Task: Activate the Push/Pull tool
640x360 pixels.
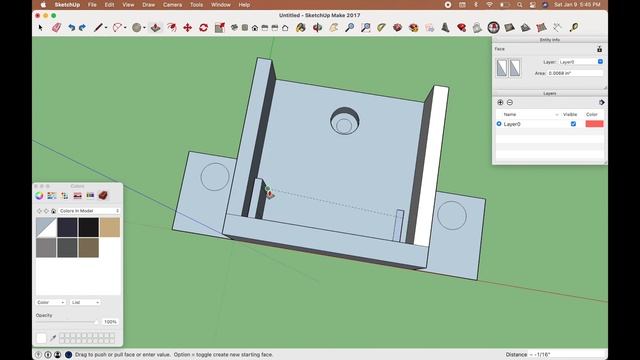Action: pos(156,27)
